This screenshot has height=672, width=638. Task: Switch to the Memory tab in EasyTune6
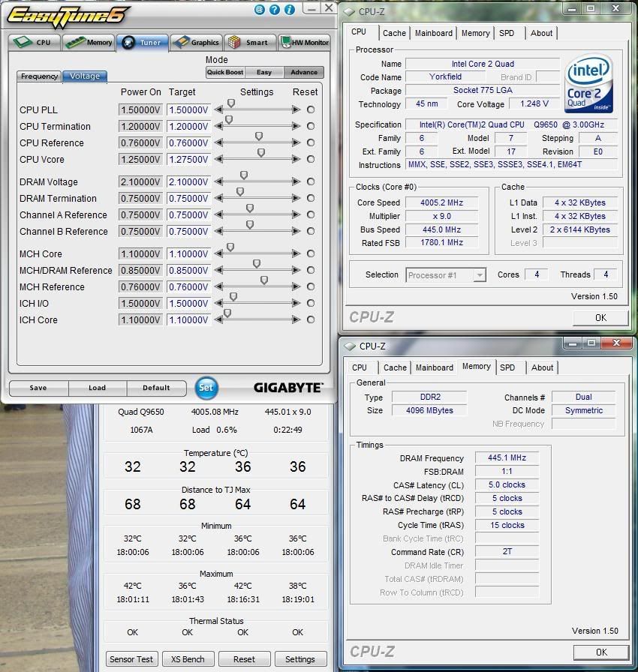(89, 43)
